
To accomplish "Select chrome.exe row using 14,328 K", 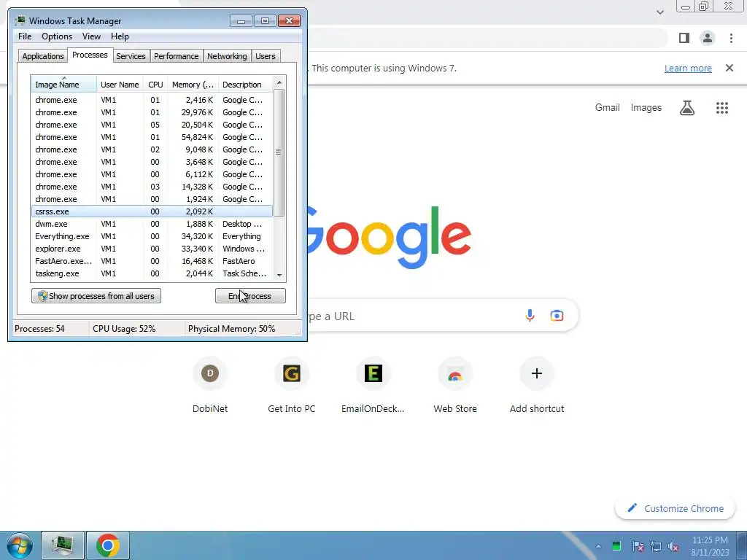I will click(x=152, y=187).
